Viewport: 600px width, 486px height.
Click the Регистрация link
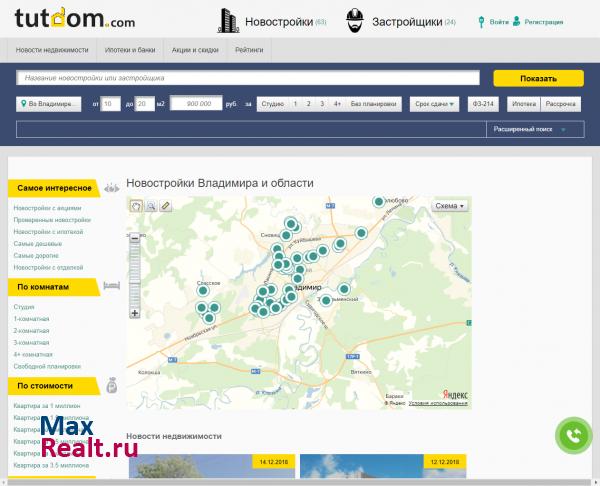(543, 22)
